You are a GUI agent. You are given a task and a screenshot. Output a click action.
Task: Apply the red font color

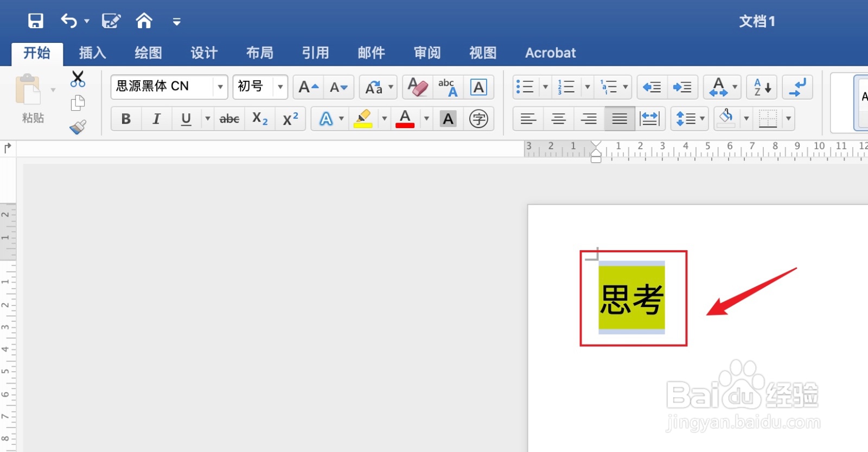[x=405, y=119]
